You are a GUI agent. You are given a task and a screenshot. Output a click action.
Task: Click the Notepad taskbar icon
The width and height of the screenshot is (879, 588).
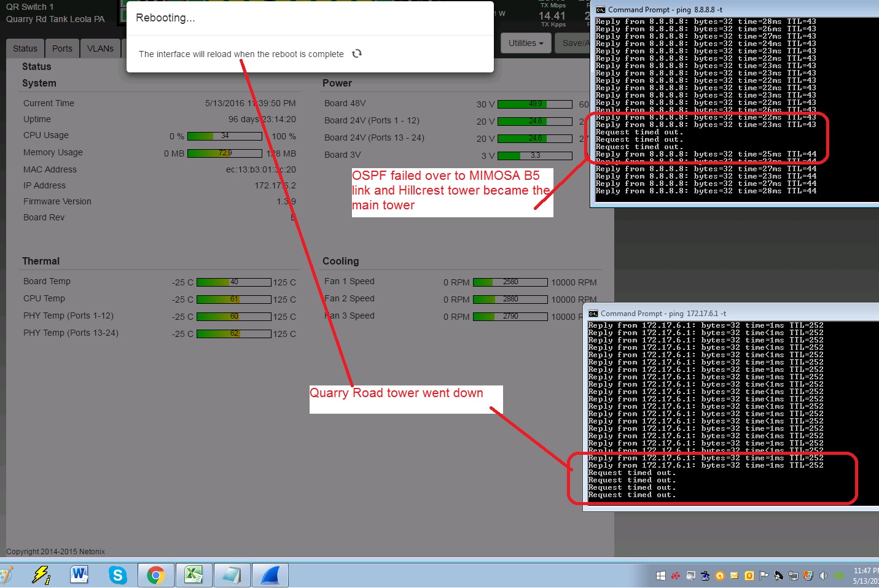(232, 575)
